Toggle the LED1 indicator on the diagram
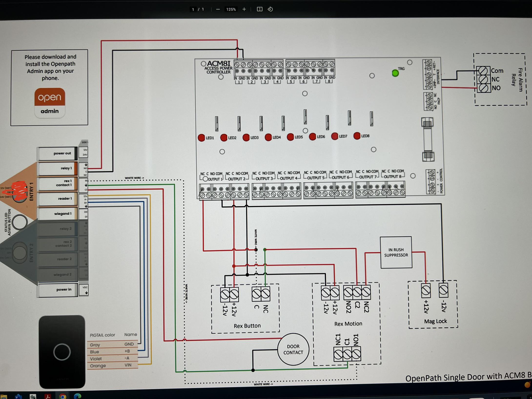The width and height of the screenshot is (532, 399). (202, 138)
